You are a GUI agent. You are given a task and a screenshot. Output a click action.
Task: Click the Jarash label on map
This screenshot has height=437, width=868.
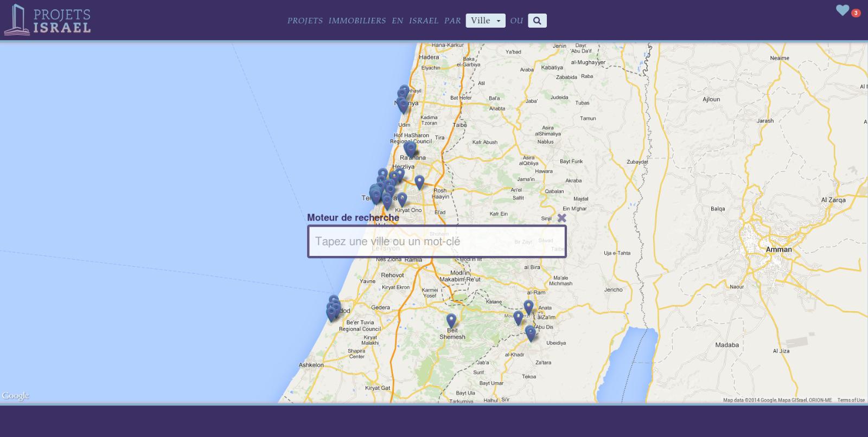(765, 121)
